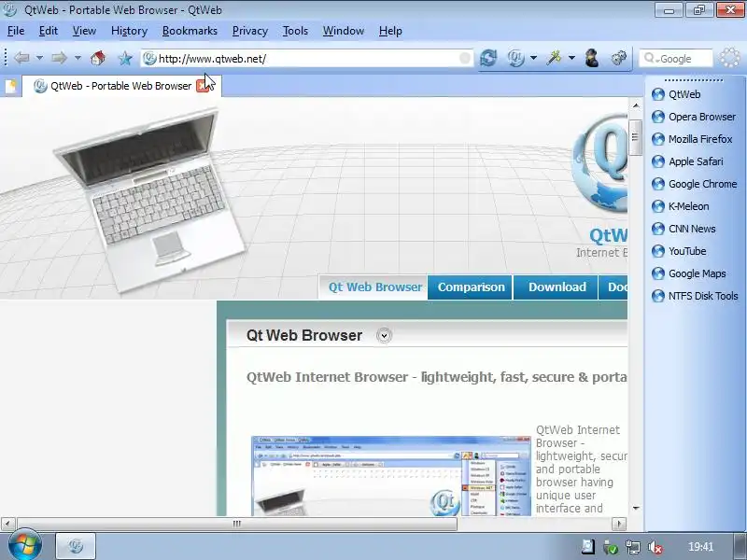Select the QtWeb - Portable Web Browser tab
Image resolution: width=747 pixels, height=560 pixels.
(x=121, y=86)
